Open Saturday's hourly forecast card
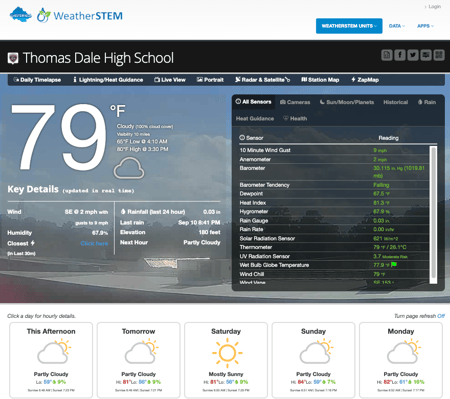Image resolution: width=450 pixels, height=399 pixels. coord(226,360)
